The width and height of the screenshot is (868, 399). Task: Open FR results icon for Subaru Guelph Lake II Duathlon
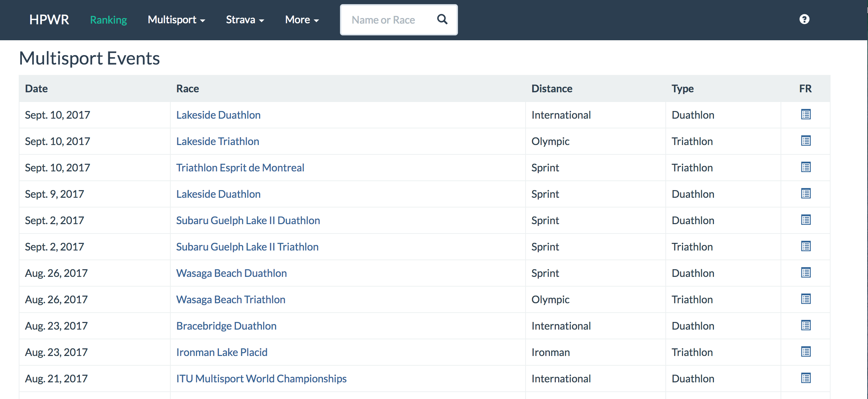pyautogui.click(x=806, y=220)
